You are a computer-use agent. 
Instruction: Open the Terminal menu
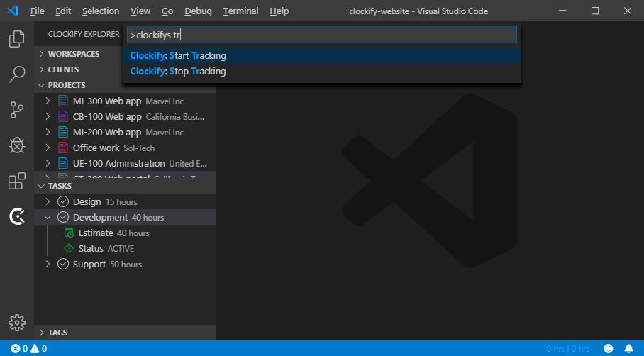240,11
